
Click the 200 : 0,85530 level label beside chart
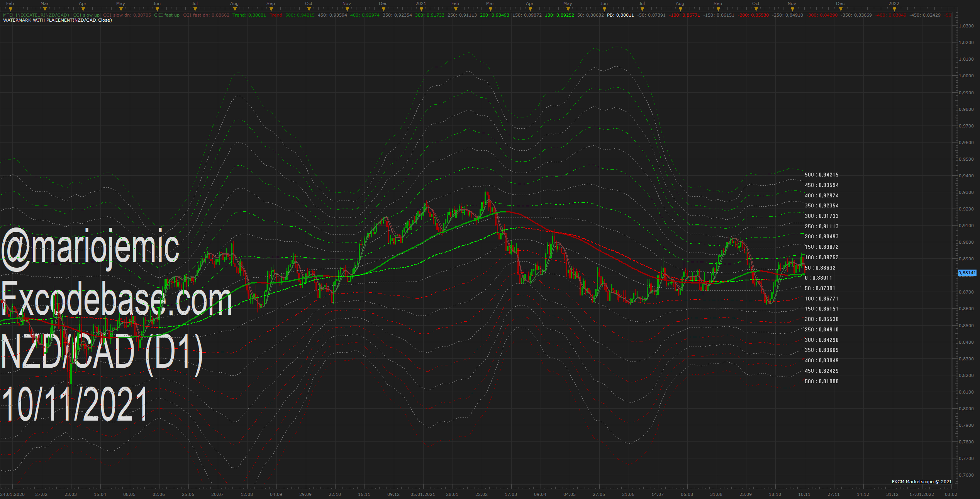coord(822,319)
